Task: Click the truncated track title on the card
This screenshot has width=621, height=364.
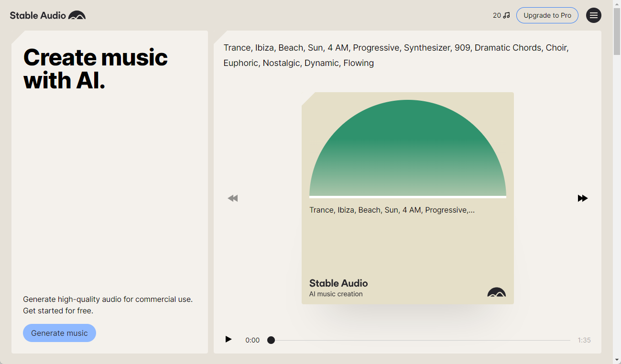Action: (x=392, y=210)
